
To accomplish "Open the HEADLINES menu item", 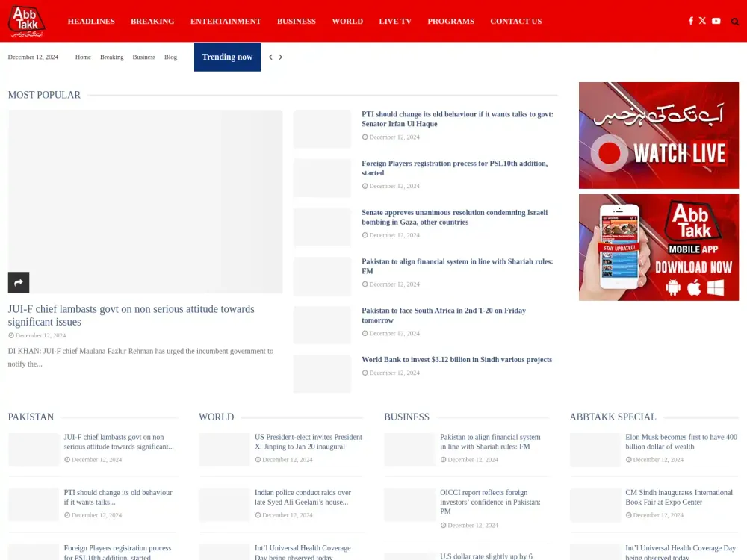I will point(91,21).
